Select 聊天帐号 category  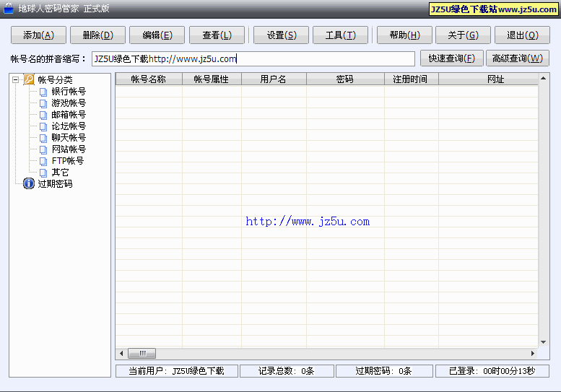pos(69,137)
